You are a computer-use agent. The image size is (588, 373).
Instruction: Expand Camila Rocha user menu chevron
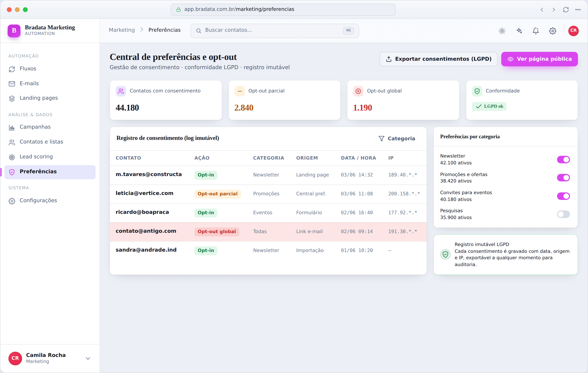point(88,358)
